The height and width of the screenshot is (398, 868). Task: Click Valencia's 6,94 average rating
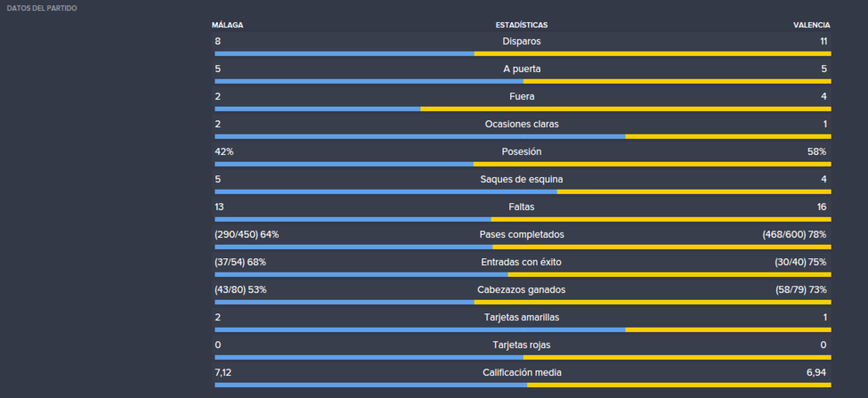coord(816,373)
